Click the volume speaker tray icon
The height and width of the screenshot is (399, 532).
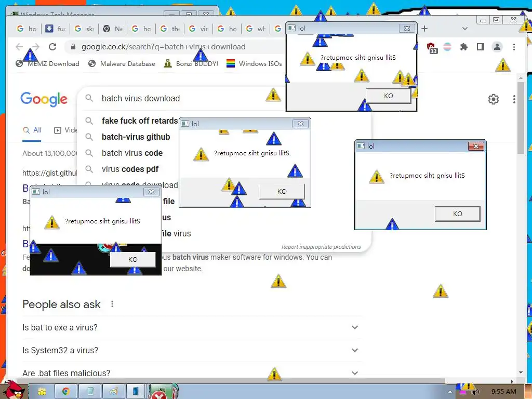pos(475,392)
